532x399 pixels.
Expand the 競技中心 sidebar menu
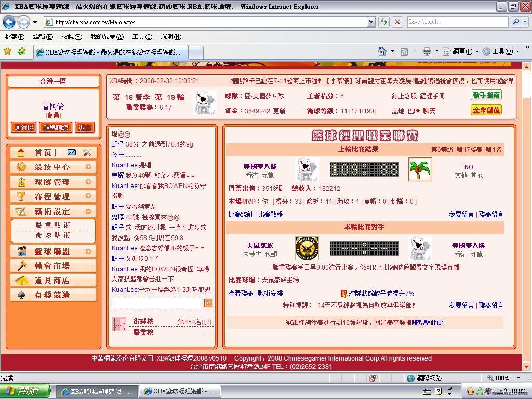tap(88, 167)
